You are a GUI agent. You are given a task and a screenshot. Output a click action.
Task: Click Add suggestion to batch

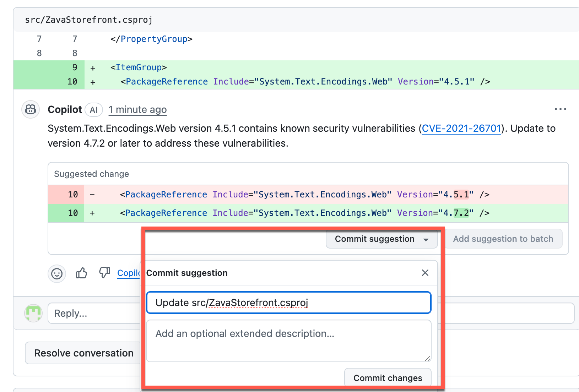pos(503,239)
